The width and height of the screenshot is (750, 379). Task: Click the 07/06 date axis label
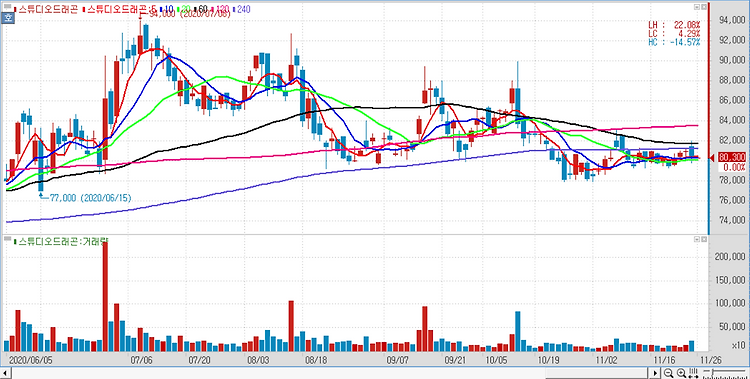(143, 359)
